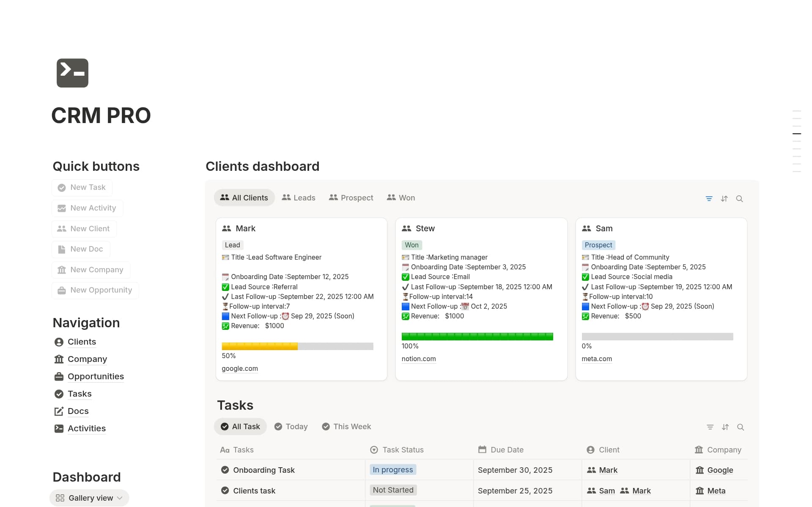Click the scrollbar on the right edge

(797, 133)
